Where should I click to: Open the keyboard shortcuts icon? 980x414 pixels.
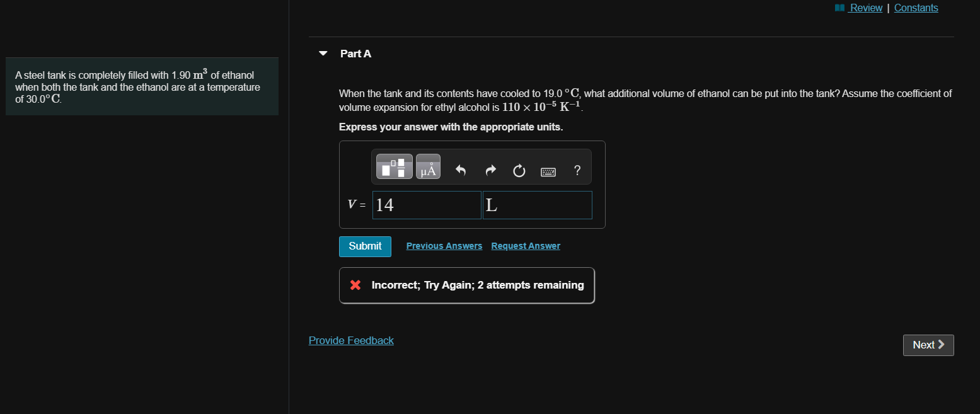pos(548,171)
